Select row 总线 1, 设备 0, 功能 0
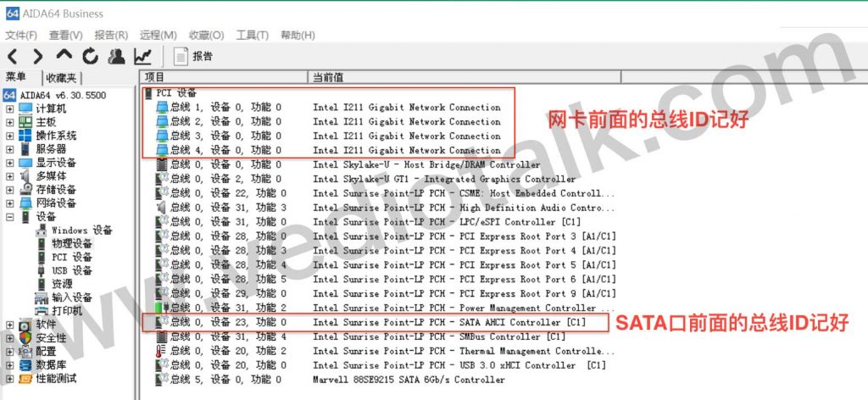868x400 pixels. pyautogui.click(x=329, y=108)
